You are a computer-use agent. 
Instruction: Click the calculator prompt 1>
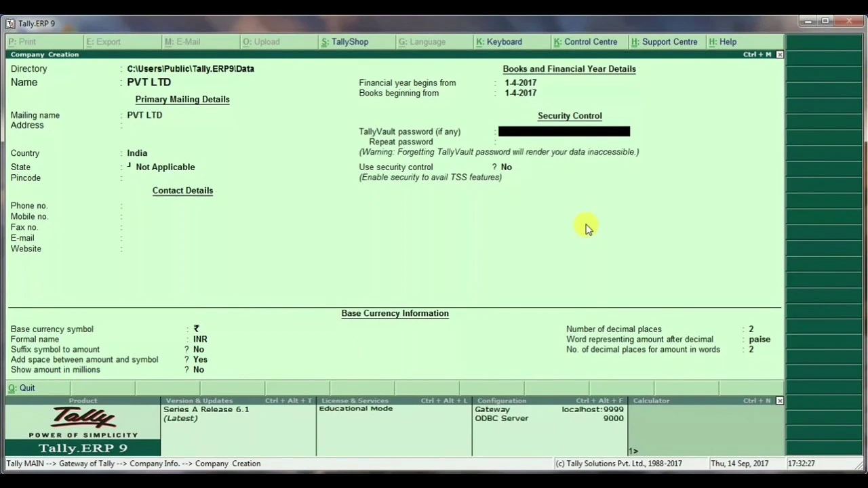tap(633, 451)
